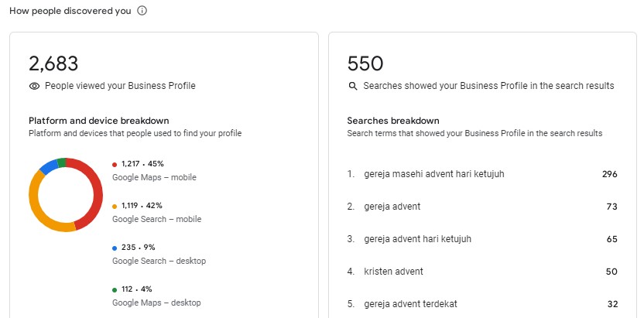
Task: Select search term "gereja advent hari ketujuh"
Action: tap(417, 239)
